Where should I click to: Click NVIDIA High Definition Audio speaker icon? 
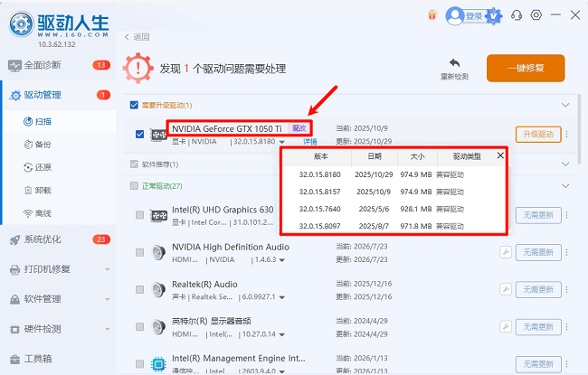158,252
